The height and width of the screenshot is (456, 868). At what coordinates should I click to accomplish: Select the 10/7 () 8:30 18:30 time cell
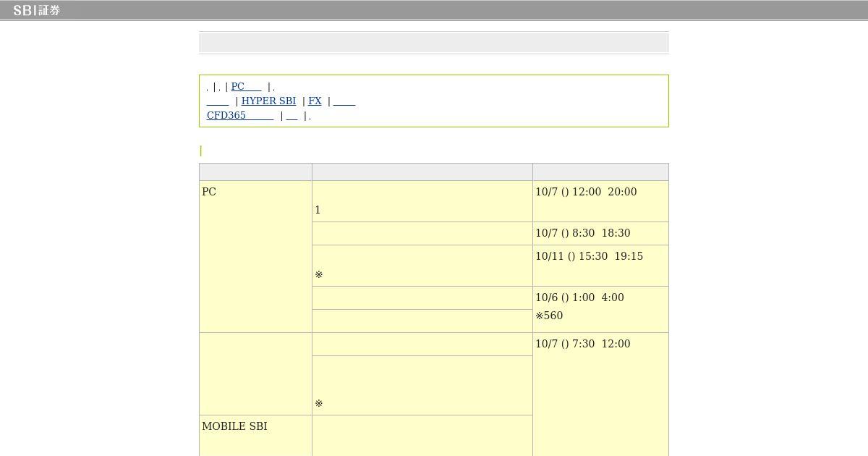click(600, 233)
